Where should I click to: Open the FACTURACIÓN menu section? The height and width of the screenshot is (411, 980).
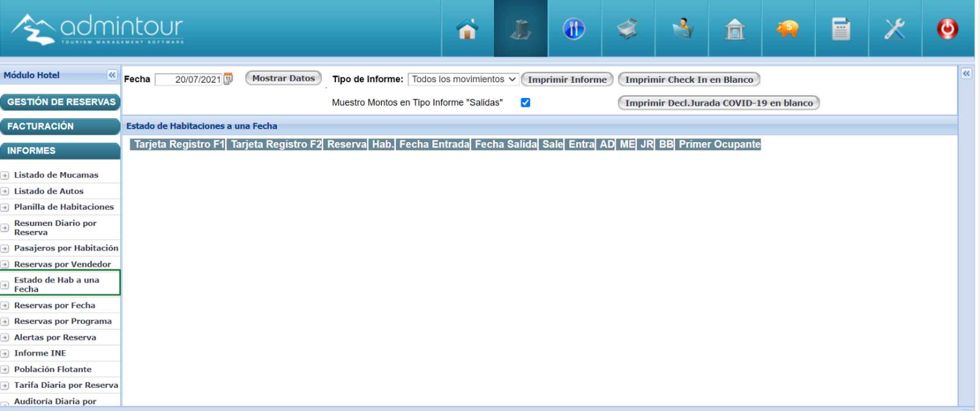(61, 126)
